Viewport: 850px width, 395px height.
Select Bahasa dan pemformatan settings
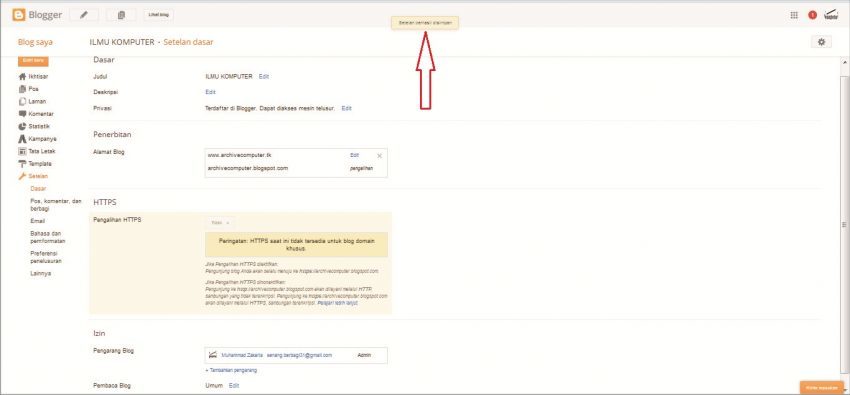tap(49, 237)
